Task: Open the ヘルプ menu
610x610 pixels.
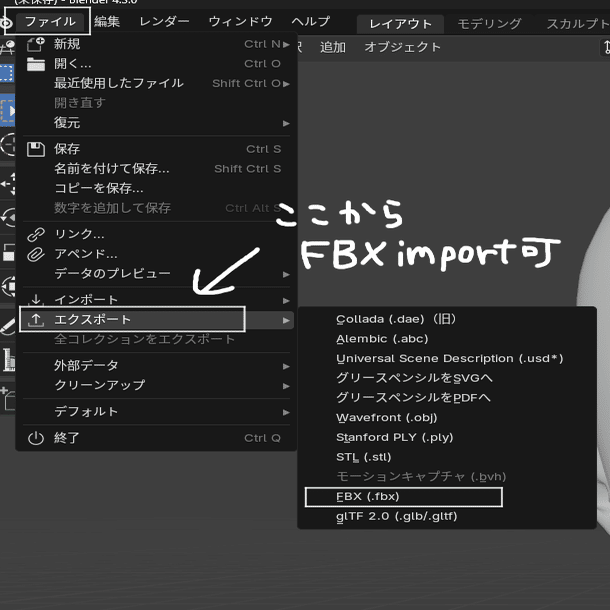Action: pos(310,21)
